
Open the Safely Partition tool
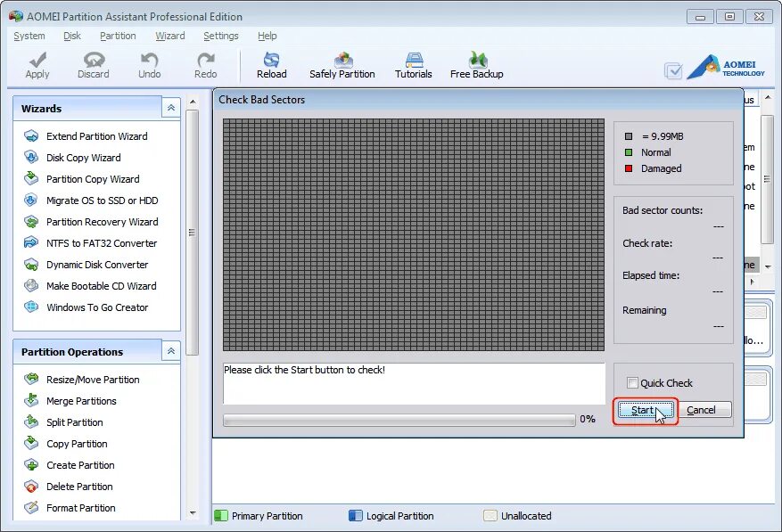click(x=342, y=65)
